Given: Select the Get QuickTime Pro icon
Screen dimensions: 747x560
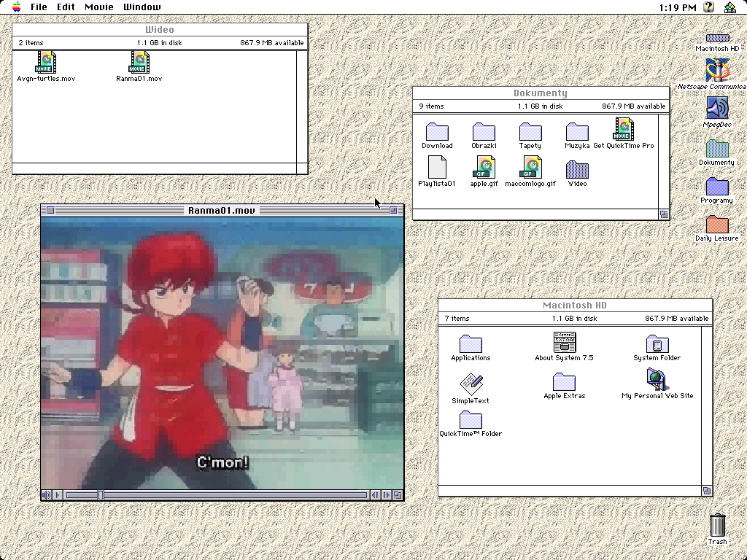Looking at the screenshot, I should pyautogui.click(x=623, y=130).
